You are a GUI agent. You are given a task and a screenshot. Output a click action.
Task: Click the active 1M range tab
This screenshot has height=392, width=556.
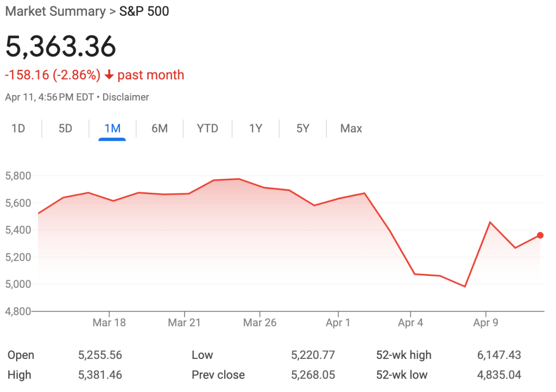pos(112,129)
